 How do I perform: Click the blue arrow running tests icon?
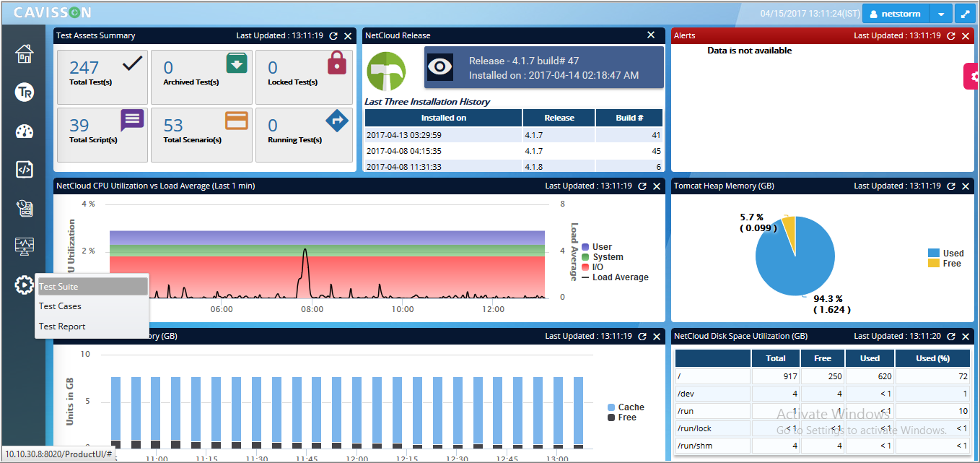[x=337, y=120]
